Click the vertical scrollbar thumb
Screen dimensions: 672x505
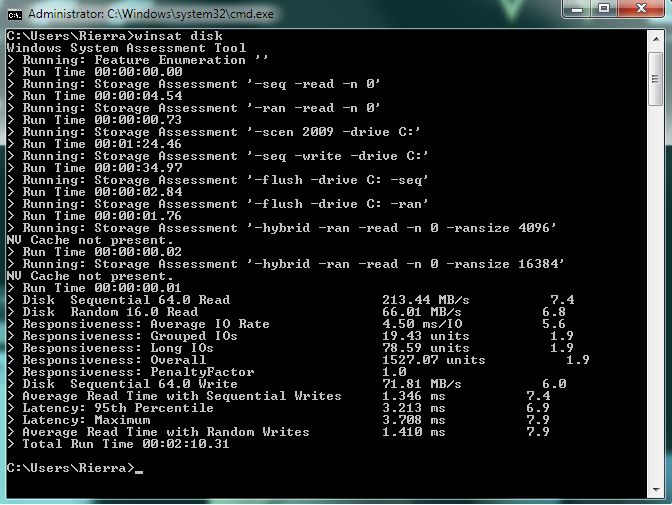click(x=656, y=79)
